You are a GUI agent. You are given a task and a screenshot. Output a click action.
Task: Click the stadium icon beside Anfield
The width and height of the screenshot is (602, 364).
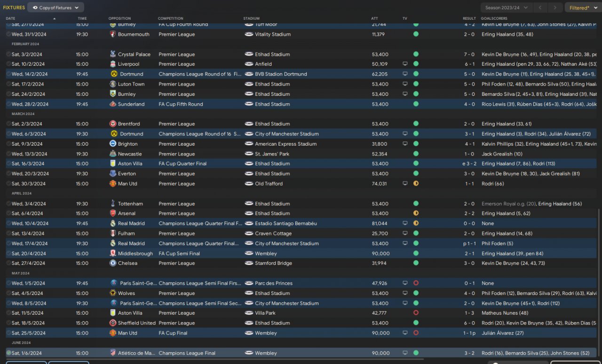coord(249,64)
